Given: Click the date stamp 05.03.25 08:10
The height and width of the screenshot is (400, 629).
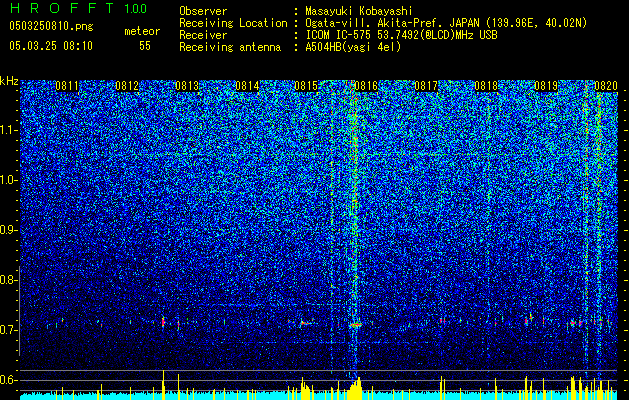Looking at the screenshot, I should [x=51, y=46].
